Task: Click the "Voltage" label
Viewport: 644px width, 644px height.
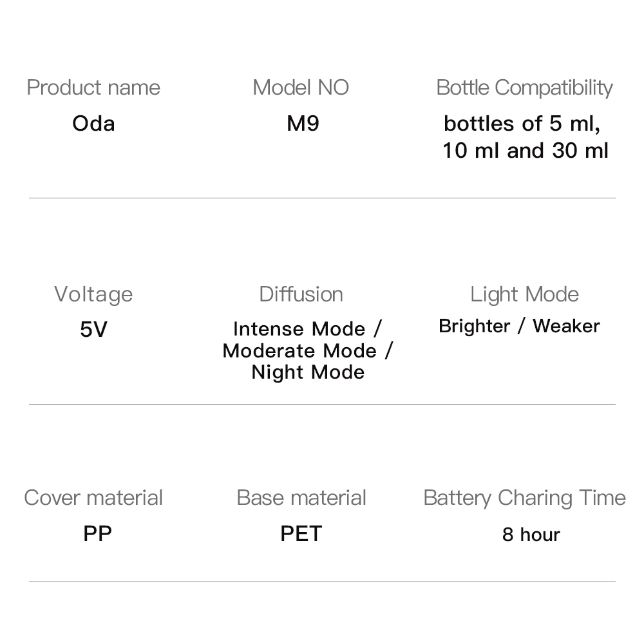Action: (x=93, y=294)
